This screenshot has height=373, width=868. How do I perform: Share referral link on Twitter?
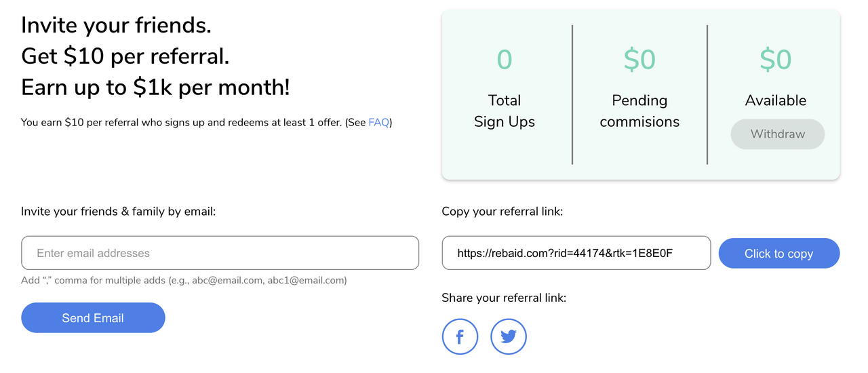(509, 336)
